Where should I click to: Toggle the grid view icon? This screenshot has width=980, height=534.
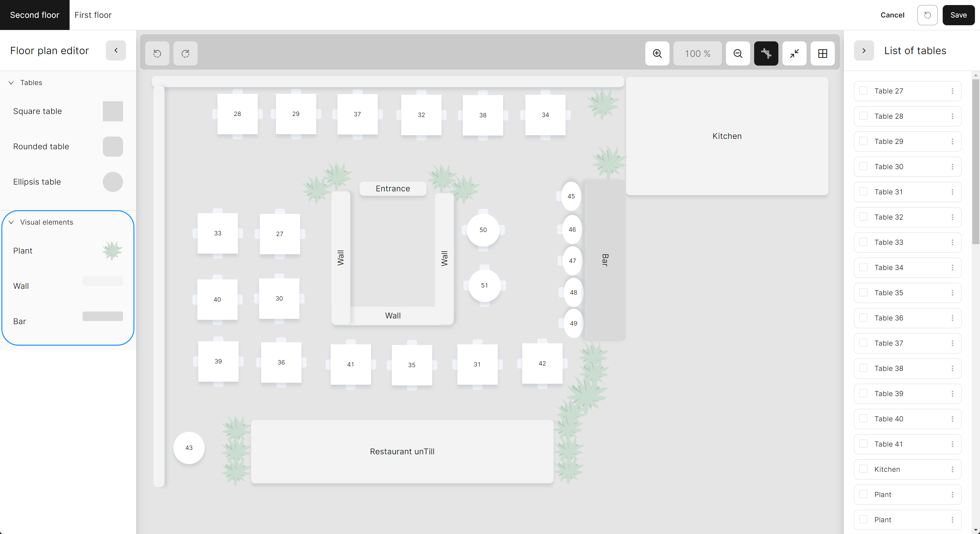point(822,54)
